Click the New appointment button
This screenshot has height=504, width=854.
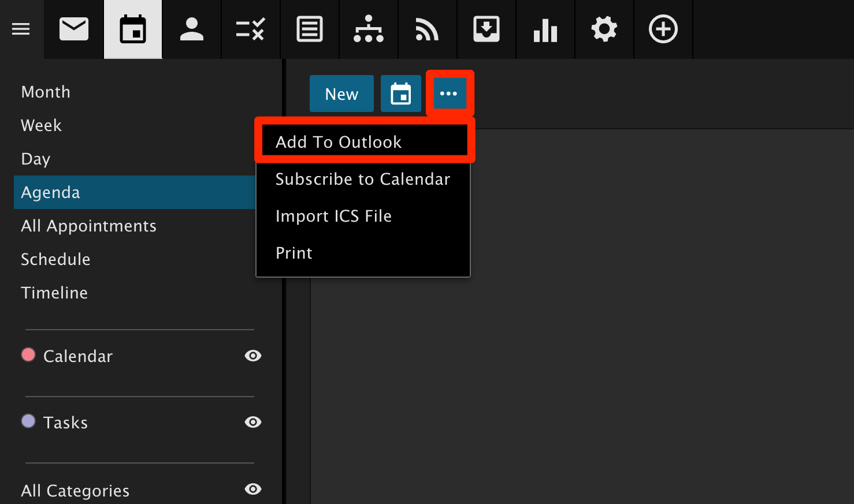click(x=341, y=94)
